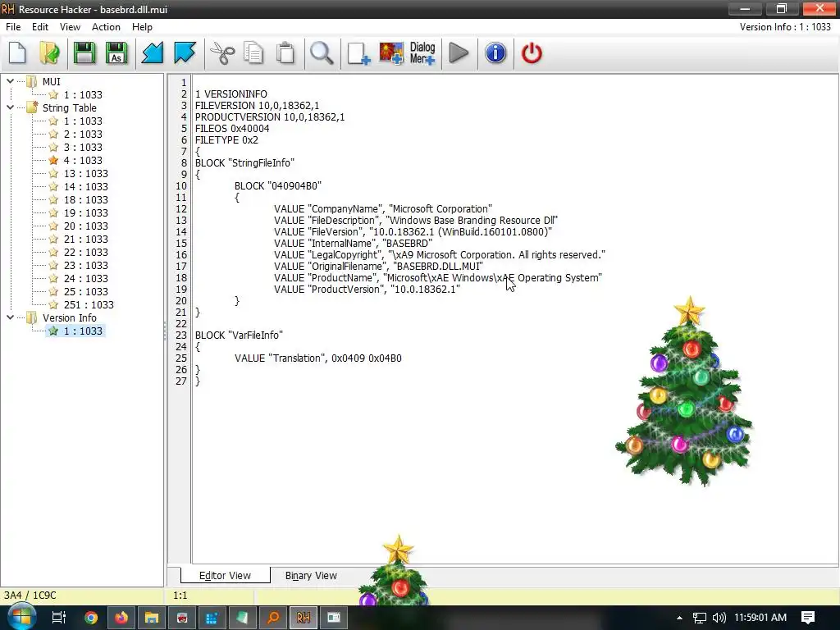Launch Firefox from the taskbar
The height and width of the screenshot is (630, 840).
point(121,618)
